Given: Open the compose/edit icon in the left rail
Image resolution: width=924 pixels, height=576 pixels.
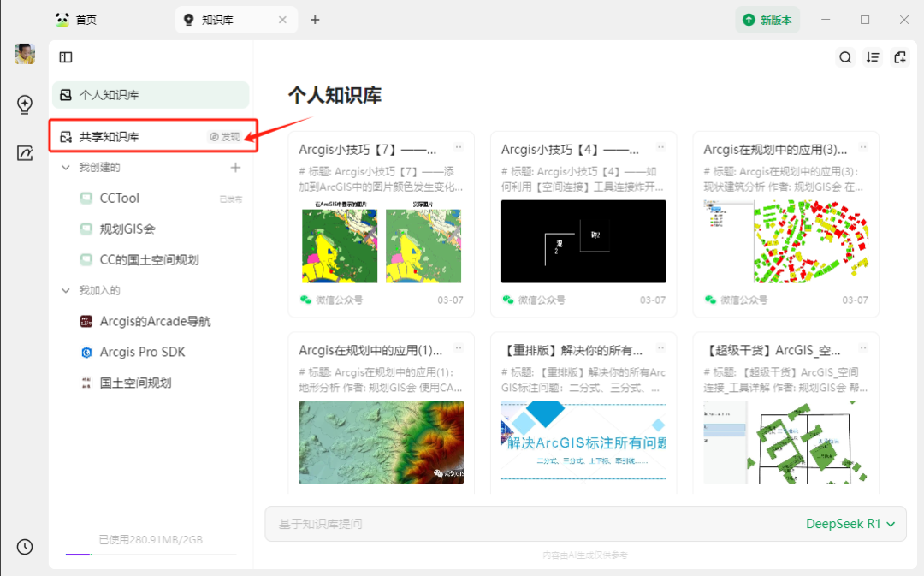Looking at the screenshot, I should pos(24,154).
